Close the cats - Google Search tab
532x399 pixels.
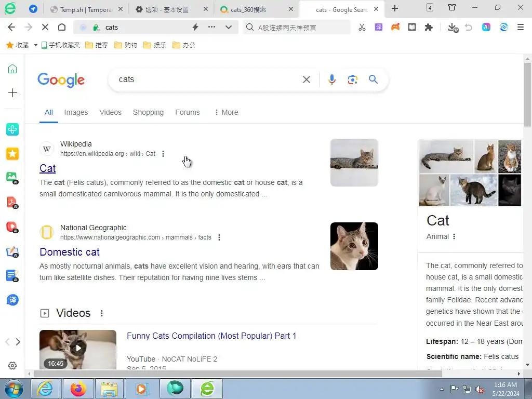(376, 9)
